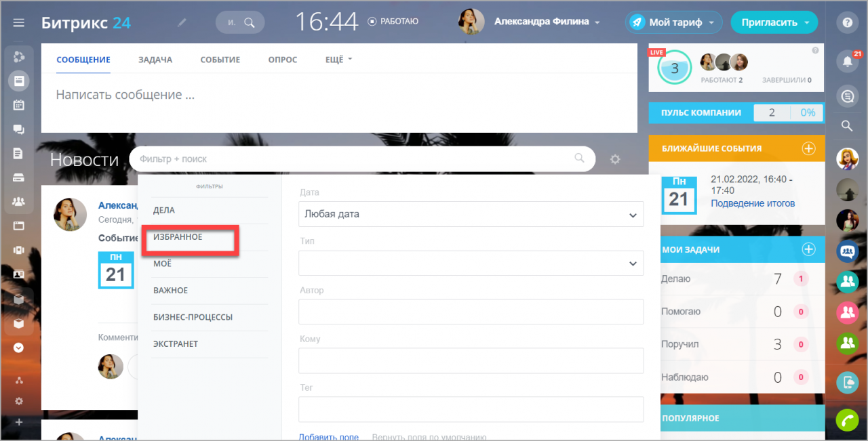
Task: Open the Подведение итогов event link
Action: tap(753, 203)
